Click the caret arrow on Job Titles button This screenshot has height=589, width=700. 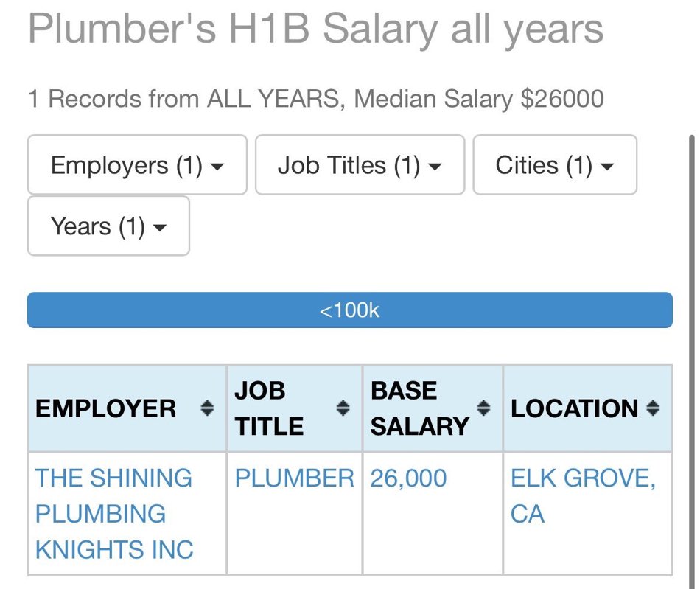(435, 167)
